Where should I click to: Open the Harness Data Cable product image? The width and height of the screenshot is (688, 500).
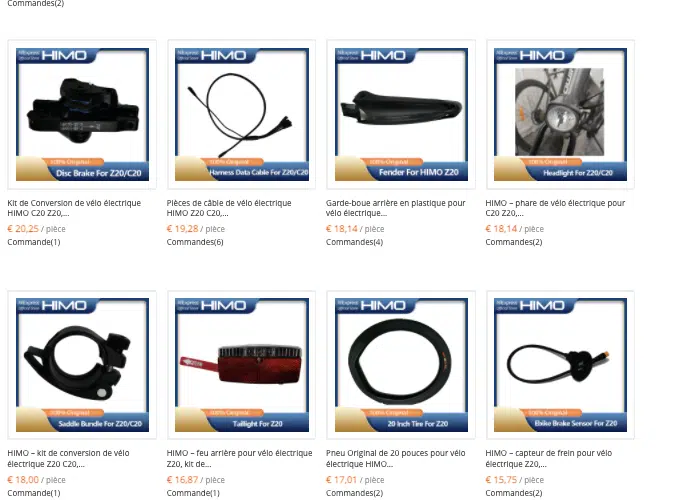coord(242,114)
